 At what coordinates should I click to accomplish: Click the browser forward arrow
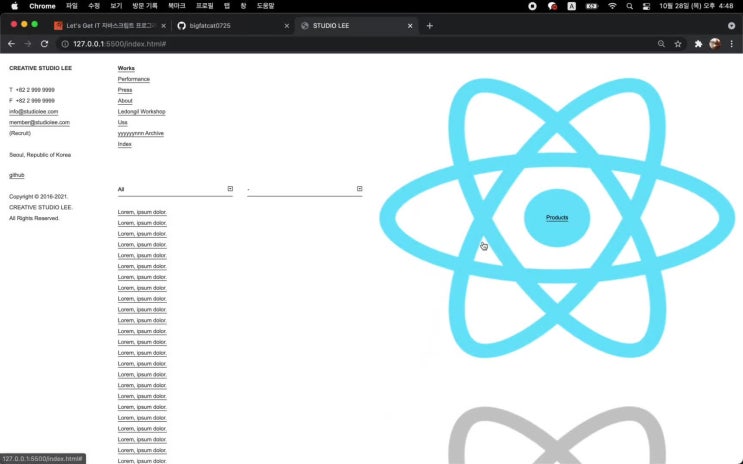click(28, 44)
